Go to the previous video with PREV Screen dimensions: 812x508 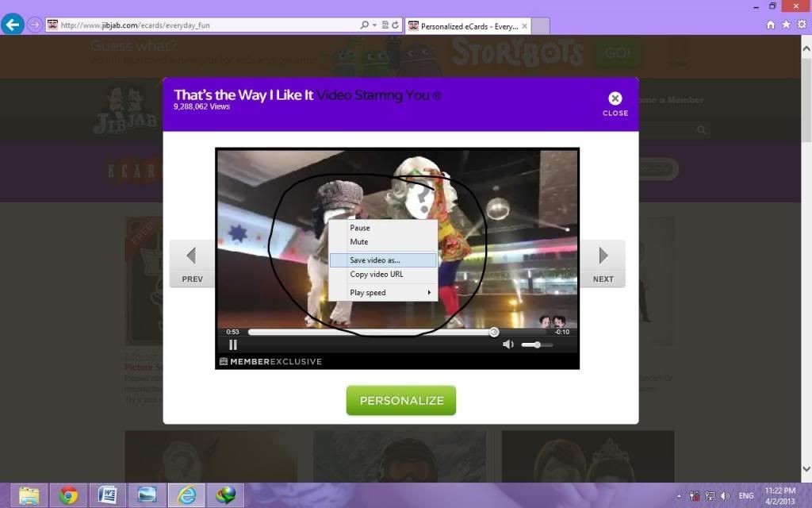192,264
